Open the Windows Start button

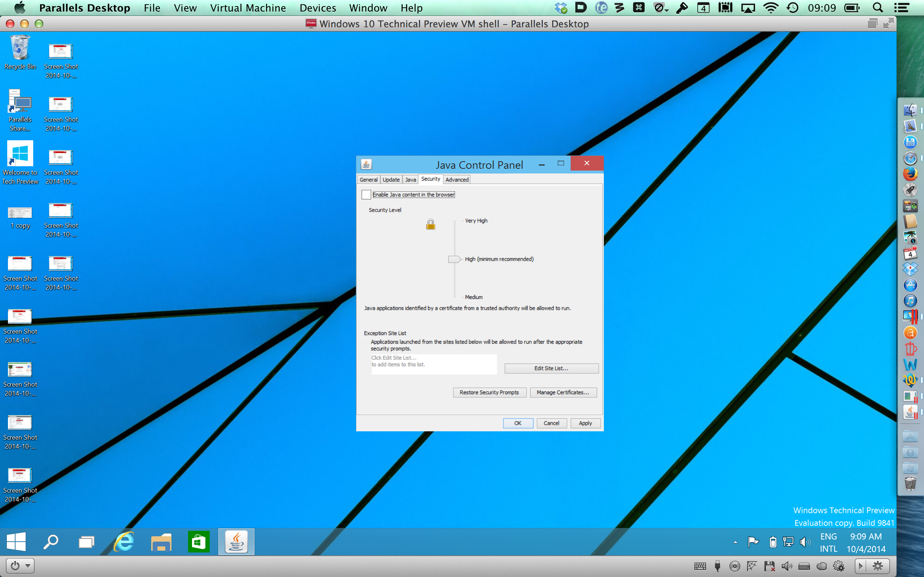(x=16, y=542)
